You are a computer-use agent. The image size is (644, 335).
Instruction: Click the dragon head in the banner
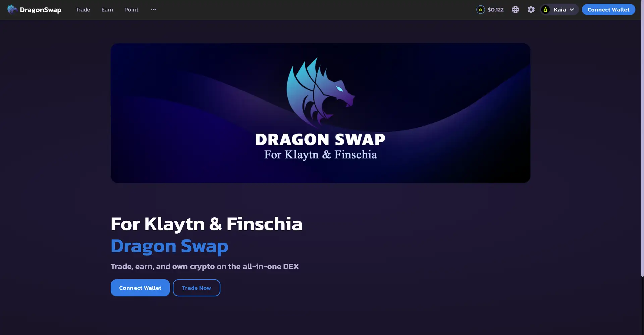[320, 92]
